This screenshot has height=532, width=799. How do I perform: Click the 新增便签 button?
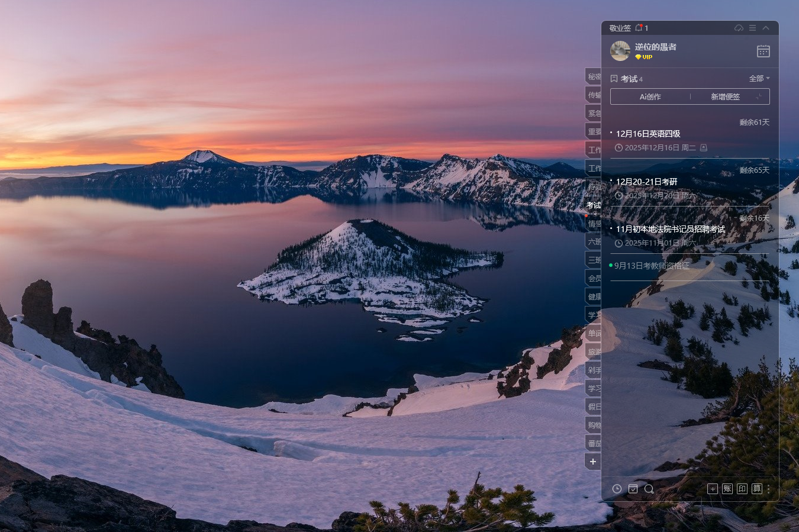tap(725, 96)
